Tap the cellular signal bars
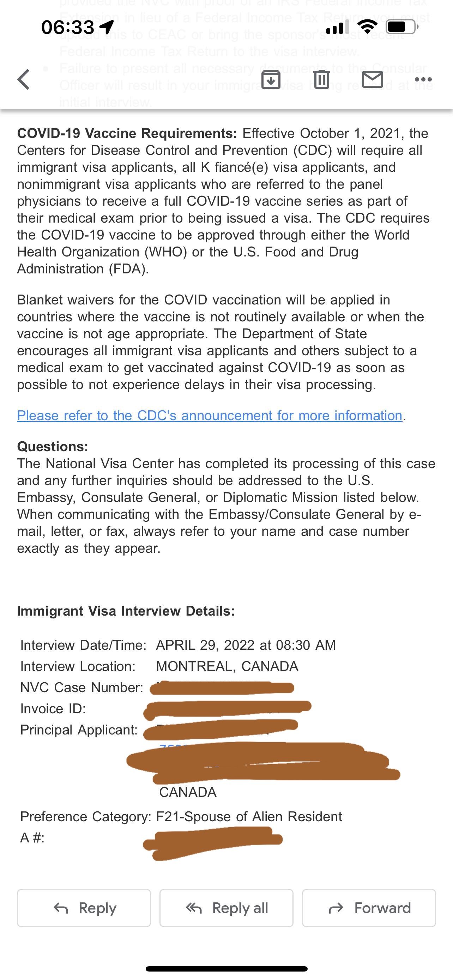This screenshot has height=980, width=453. [337, 26]
